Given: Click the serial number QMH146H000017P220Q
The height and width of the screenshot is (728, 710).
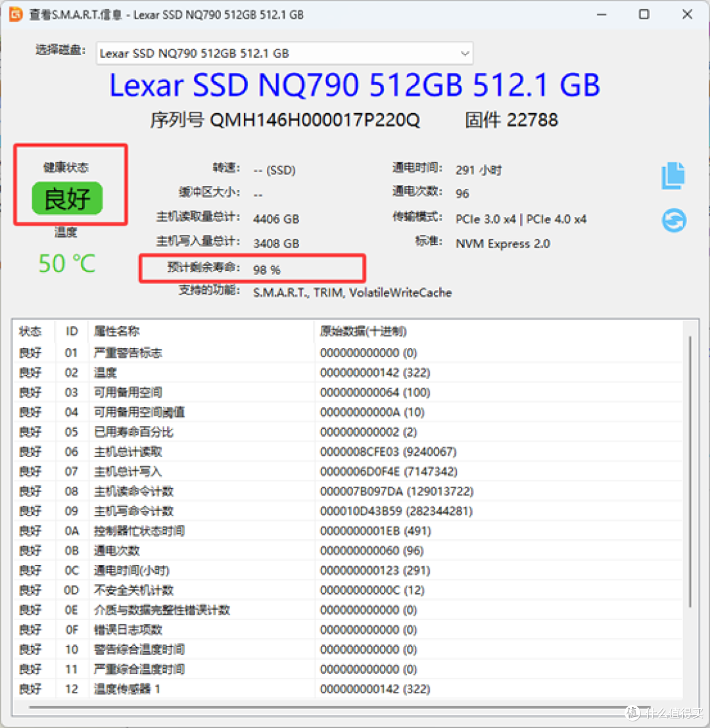Looking at the screenshot, I should [x=315, y=120].
